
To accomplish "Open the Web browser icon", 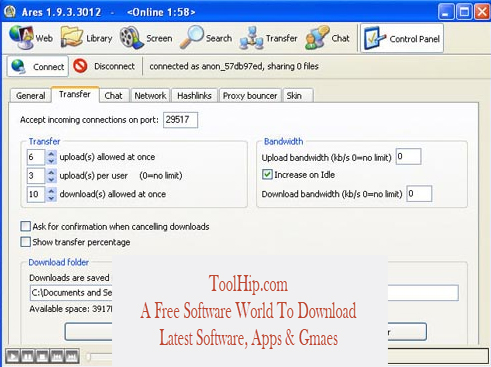I will tap(22, 38).
